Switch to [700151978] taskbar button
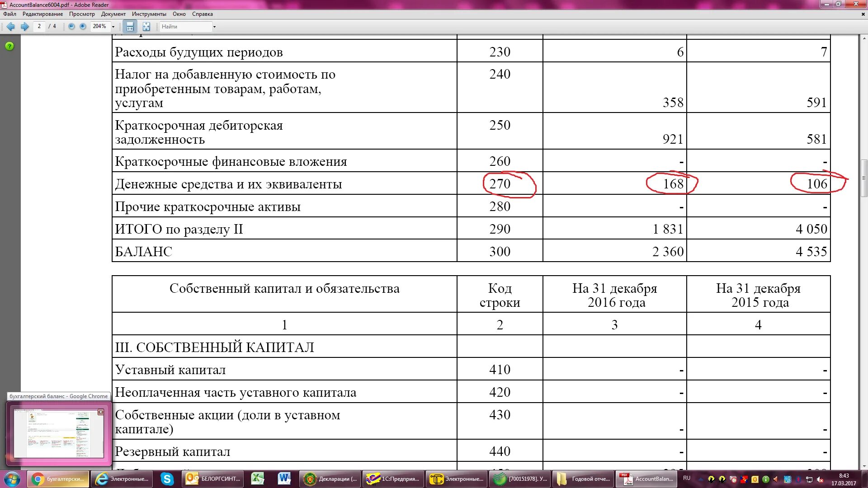Screen dimensions: 868x488 point(520,479)
